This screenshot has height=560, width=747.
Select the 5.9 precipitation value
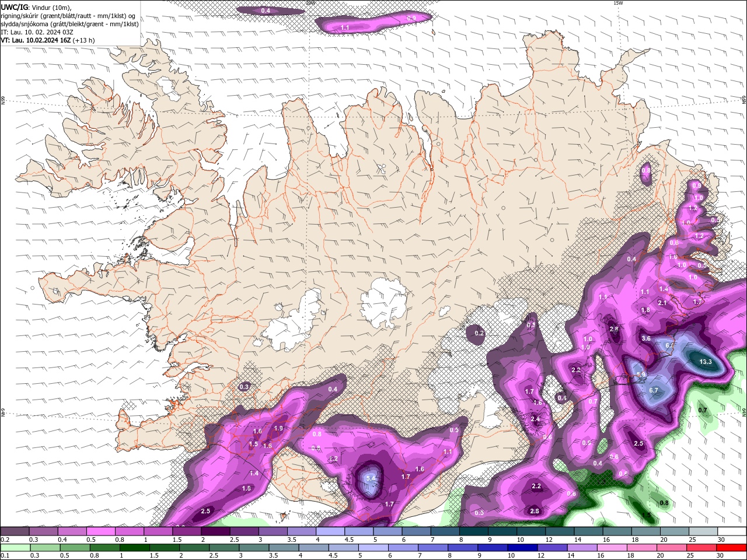coord(640,374)
